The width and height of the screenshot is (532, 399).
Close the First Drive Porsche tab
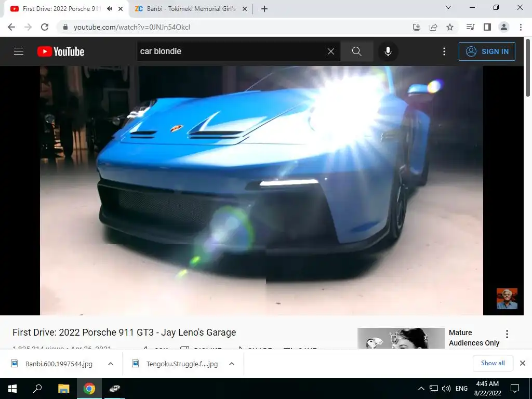(x=121, y=9)
